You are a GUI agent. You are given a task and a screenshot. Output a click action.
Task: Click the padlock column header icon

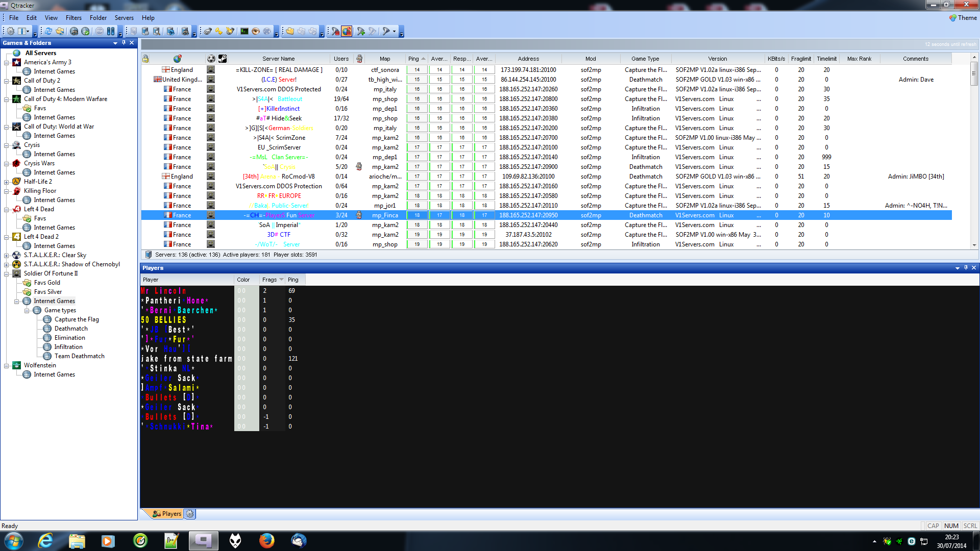[x=145, y=59]
